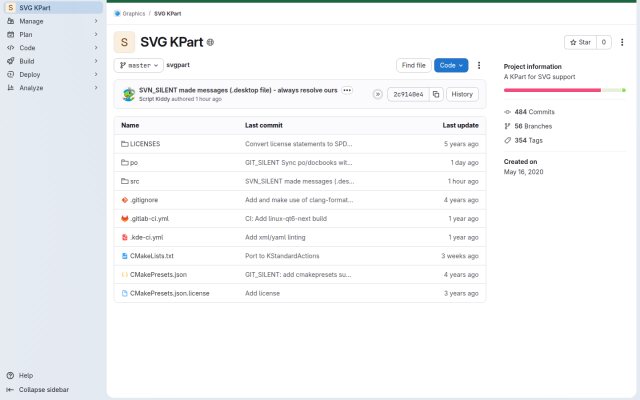Open repository options kebab beside Code button
Viewport: 640px width, 400px height.
(479, 65)
